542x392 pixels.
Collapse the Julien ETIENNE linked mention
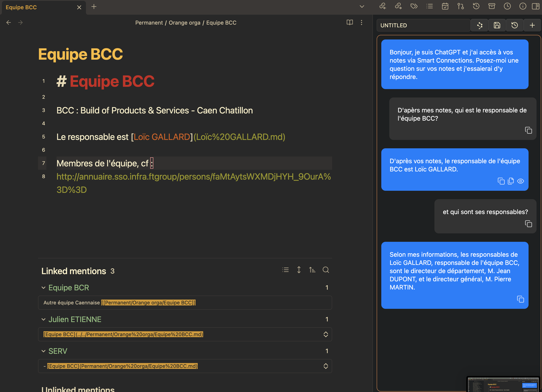coord(43,319)
